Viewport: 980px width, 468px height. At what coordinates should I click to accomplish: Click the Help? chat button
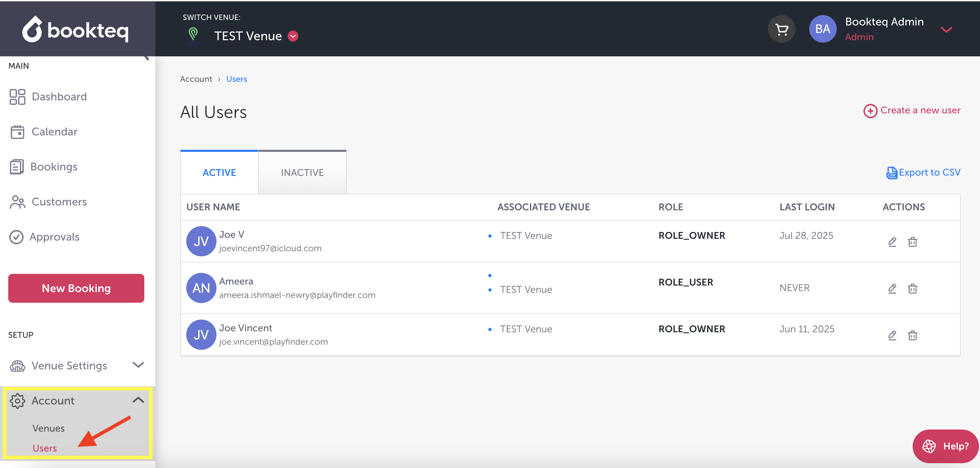coord(945,446)
